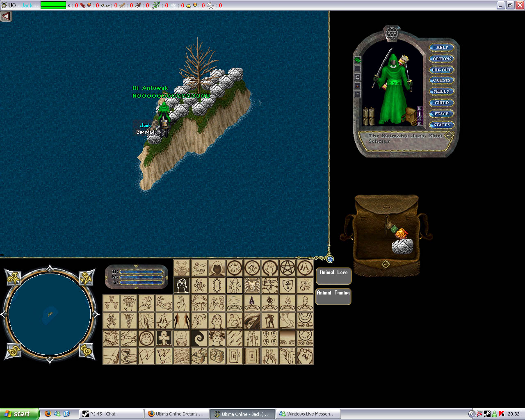Click the dark cross gravestone icon
Image resolution: width=525 pixels, height=420 pixels.
click(x=164, y=338)
